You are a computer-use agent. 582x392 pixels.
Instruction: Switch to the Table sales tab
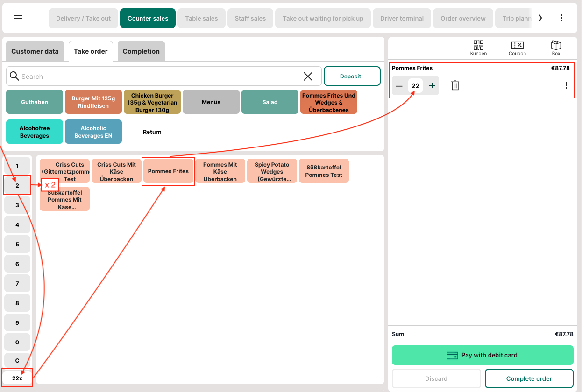click(201, 18)
